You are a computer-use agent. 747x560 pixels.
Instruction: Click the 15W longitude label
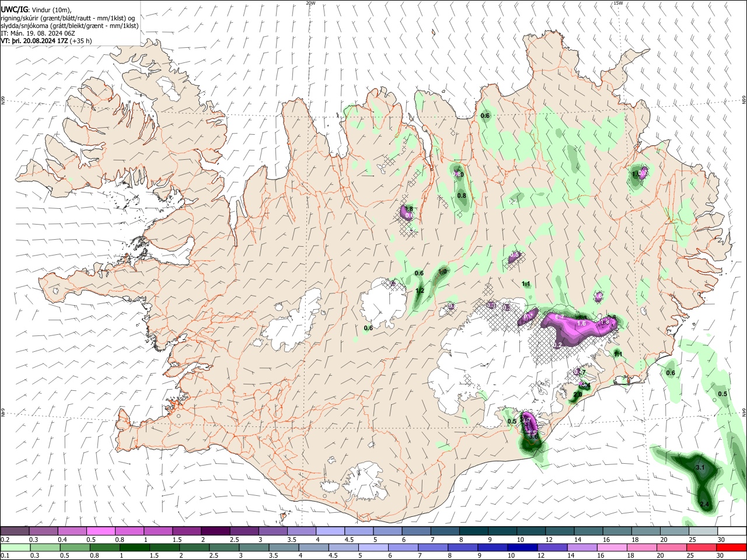(x=617, y=3)
